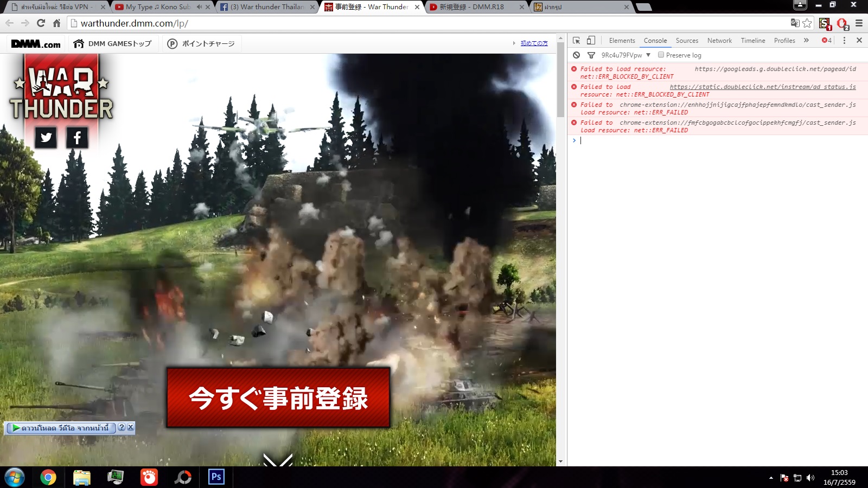Viewport: 868px width, 488px height.
Task: Open the Network tab
Action: [x=719, y=40]
